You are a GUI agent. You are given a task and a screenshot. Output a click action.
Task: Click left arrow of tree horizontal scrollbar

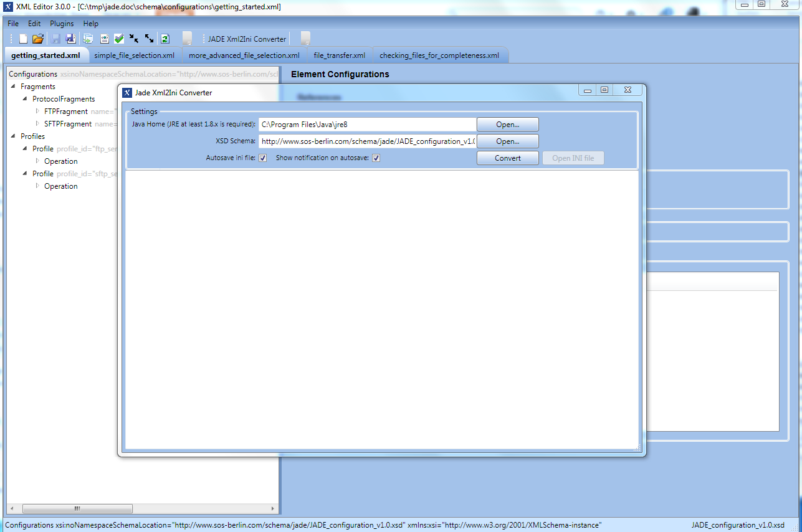[12, 508]
